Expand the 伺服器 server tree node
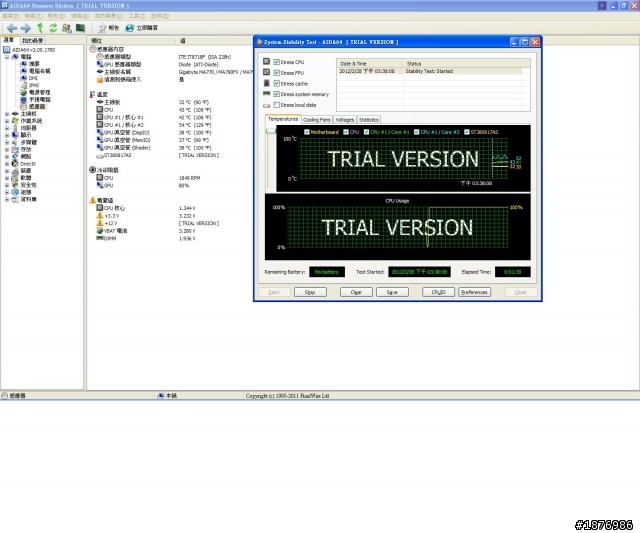 [x=7, y=128]
